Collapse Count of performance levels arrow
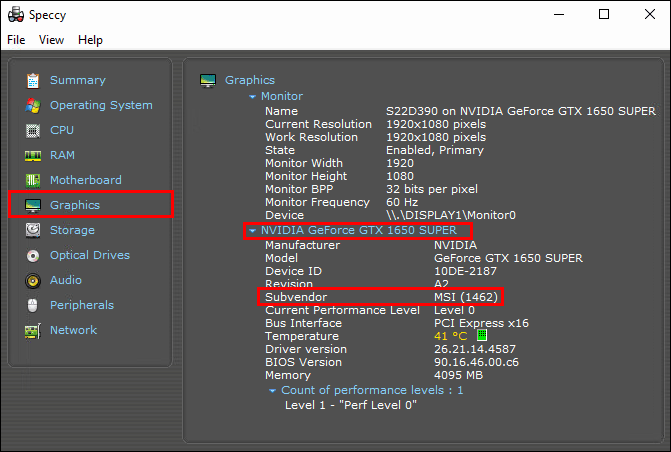 coord(272,391)
